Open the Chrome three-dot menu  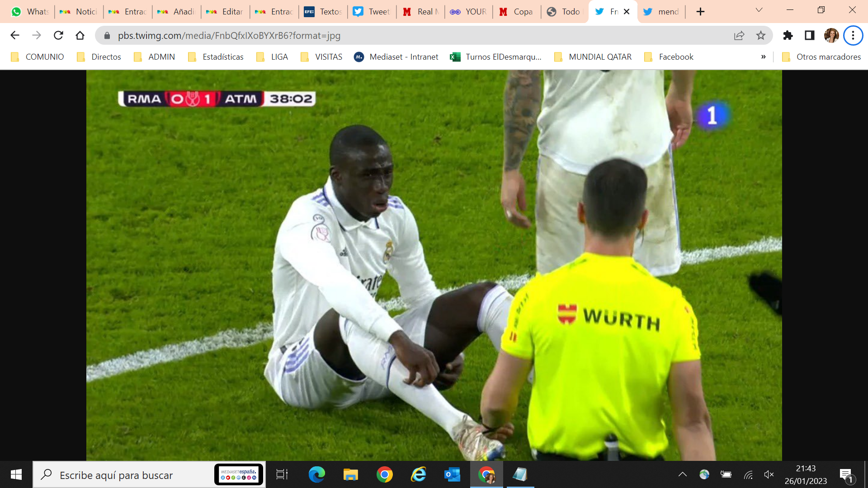tap(853, 35)
